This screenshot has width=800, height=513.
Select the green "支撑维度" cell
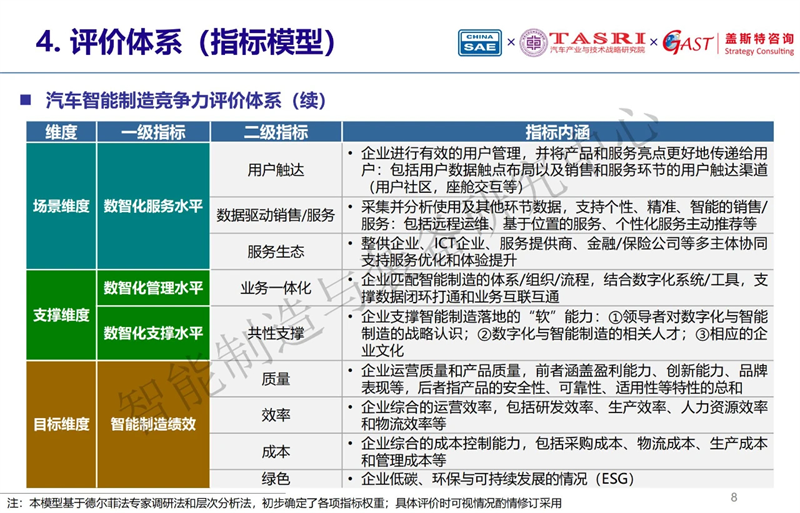(61, 315)
